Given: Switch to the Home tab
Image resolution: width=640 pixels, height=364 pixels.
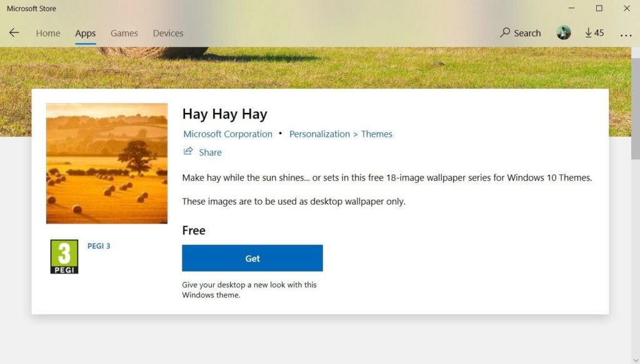Looking at the screenshot, I should tap(47, 33).
